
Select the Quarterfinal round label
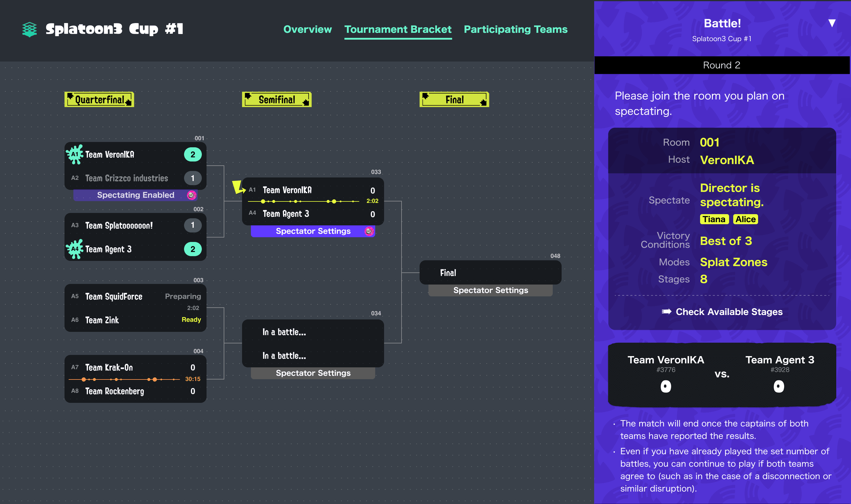click(99, 99)
